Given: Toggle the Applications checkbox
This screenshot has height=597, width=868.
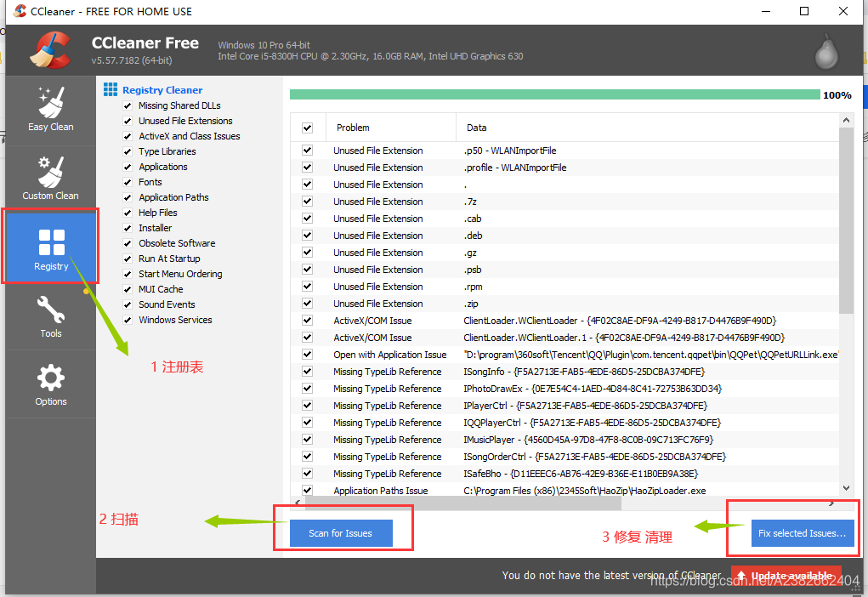Looking at the screenshot, I should pos(128,167).
